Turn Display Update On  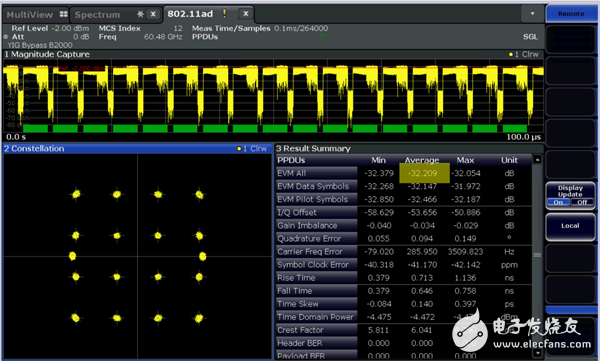(558, 202)
